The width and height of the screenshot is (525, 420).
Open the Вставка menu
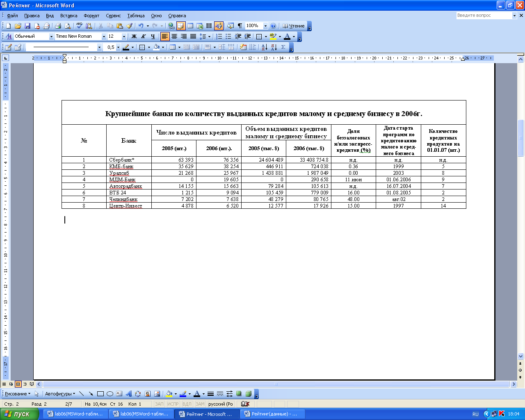tap(68, 16)
